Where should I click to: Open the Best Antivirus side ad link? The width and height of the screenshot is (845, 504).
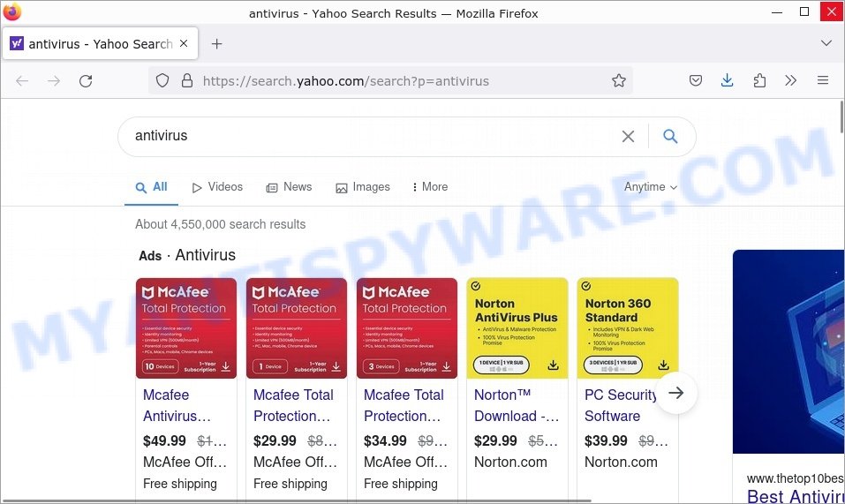click(x=796, y=496)
